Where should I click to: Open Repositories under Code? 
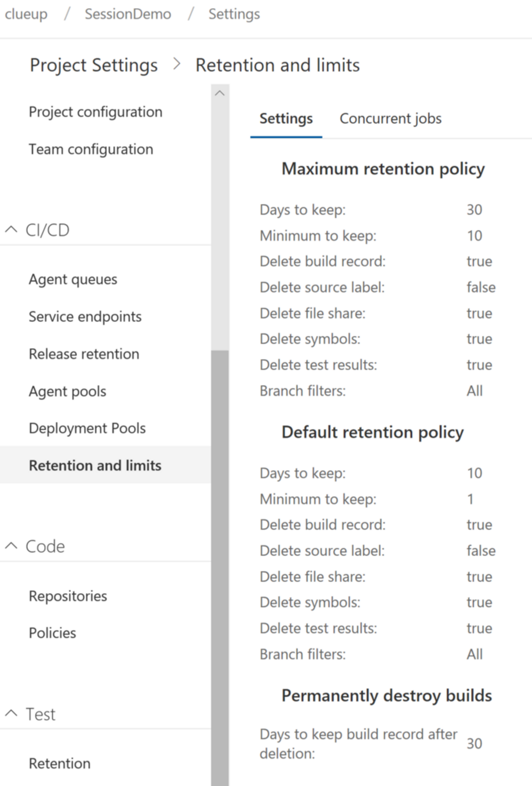click(x=68, y=596)
